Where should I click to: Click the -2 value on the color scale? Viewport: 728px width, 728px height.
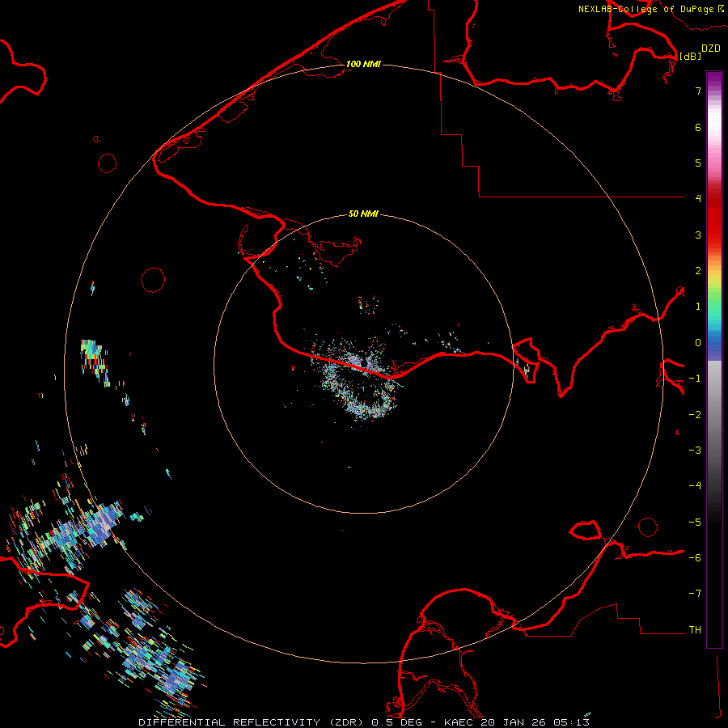click(695, 415)
